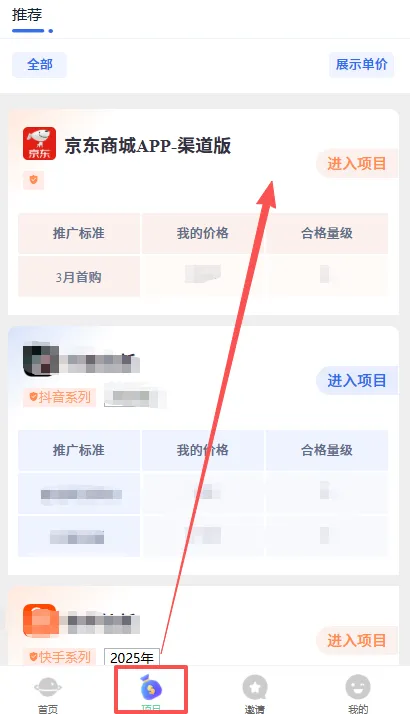Switch to the 推荐 tab
410x714 pixels.
pyautogui.click(x=27, y=15)
